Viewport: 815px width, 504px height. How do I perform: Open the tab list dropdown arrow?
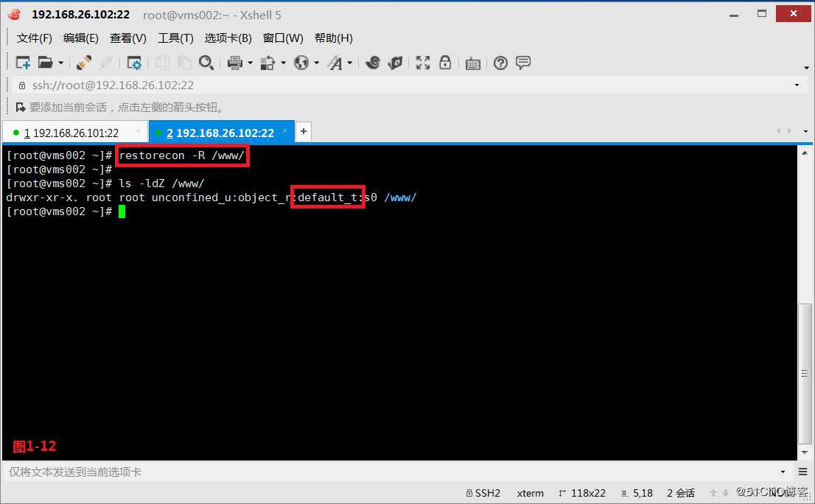tap(805, 131)
